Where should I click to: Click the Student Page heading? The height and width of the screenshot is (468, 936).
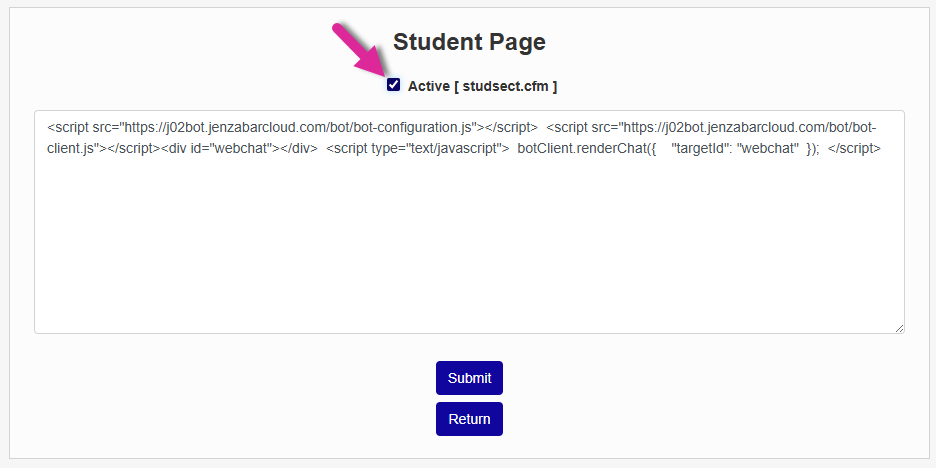click(469, 42)
